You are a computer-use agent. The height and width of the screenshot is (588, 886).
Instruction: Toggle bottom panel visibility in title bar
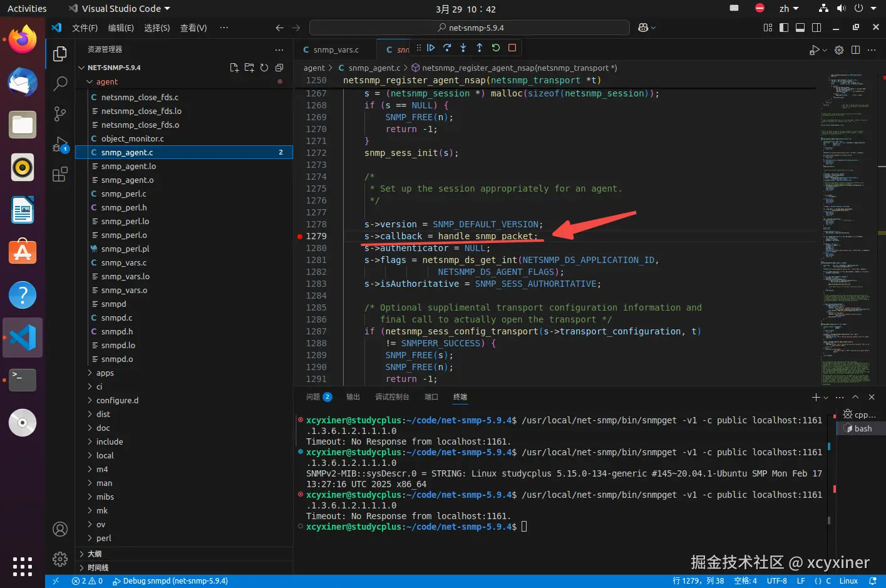tap(800, 28)
